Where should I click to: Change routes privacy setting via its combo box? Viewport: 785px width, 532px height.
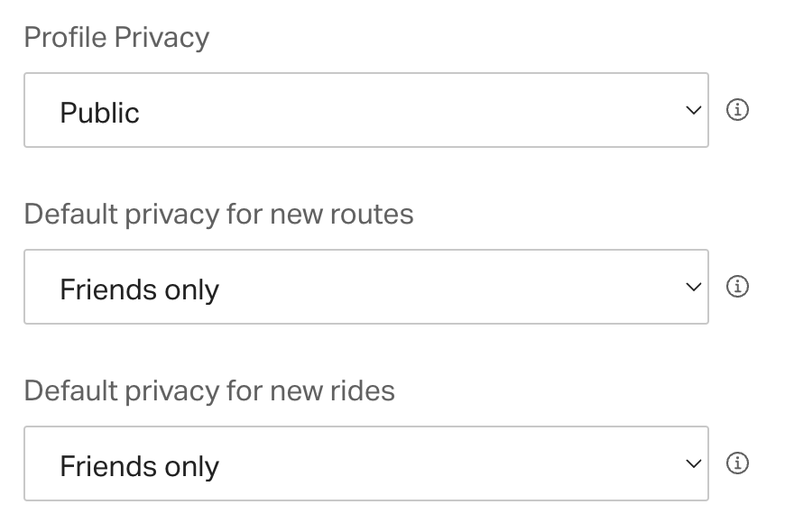click(x=366, y=287)
